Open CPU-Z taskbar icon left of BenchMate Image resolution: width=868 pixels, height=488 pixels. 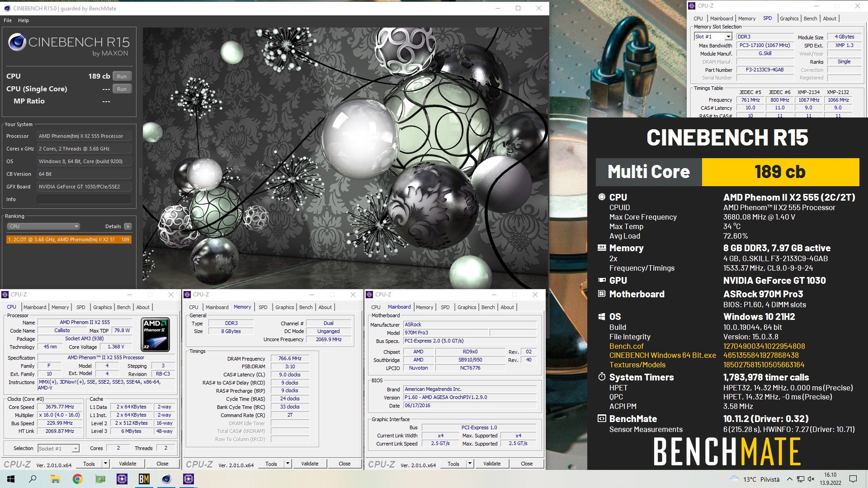click(122, 479)
